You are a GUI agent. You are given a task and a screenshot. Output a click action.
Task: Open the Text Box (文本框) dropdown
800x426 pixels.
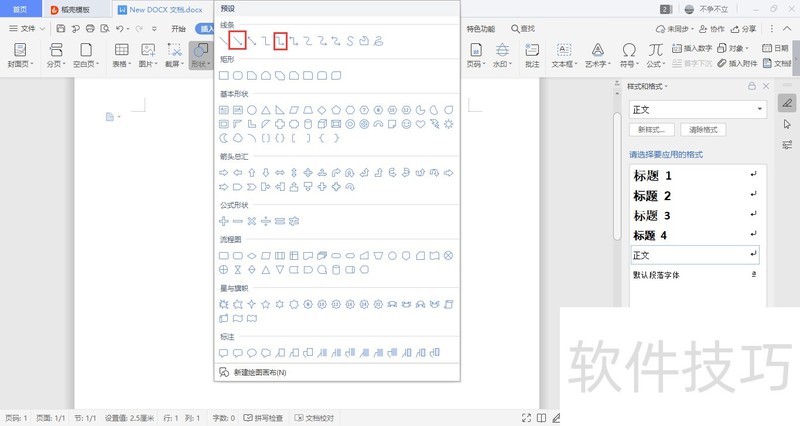coord(564,55)
